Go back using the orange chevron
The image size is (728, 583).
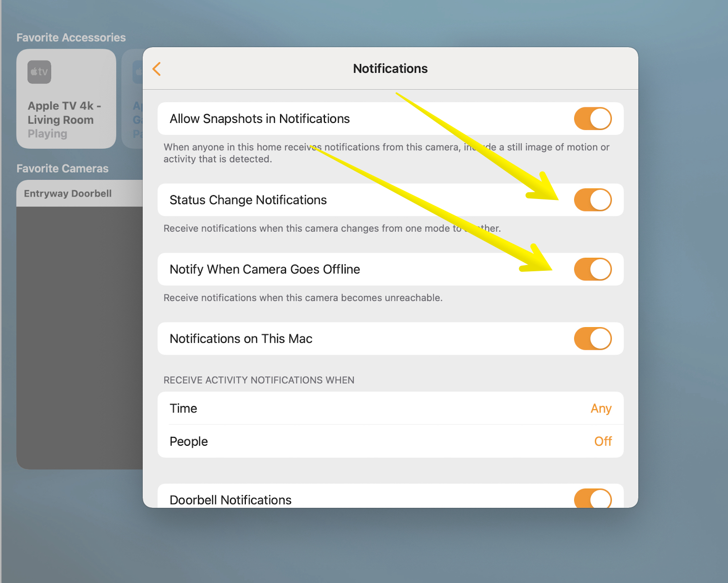(x=156, y=69)
